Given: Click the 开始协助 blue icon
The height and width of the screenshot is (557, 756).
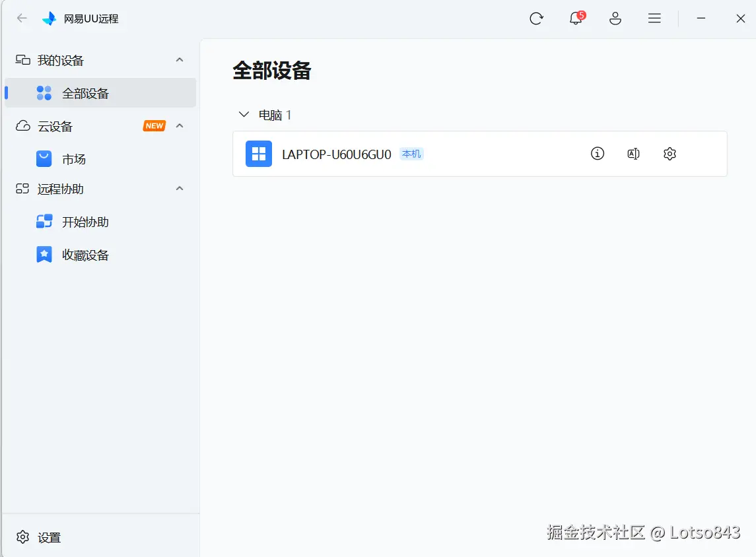Looking at the screenshot, I should pos(44,221).
